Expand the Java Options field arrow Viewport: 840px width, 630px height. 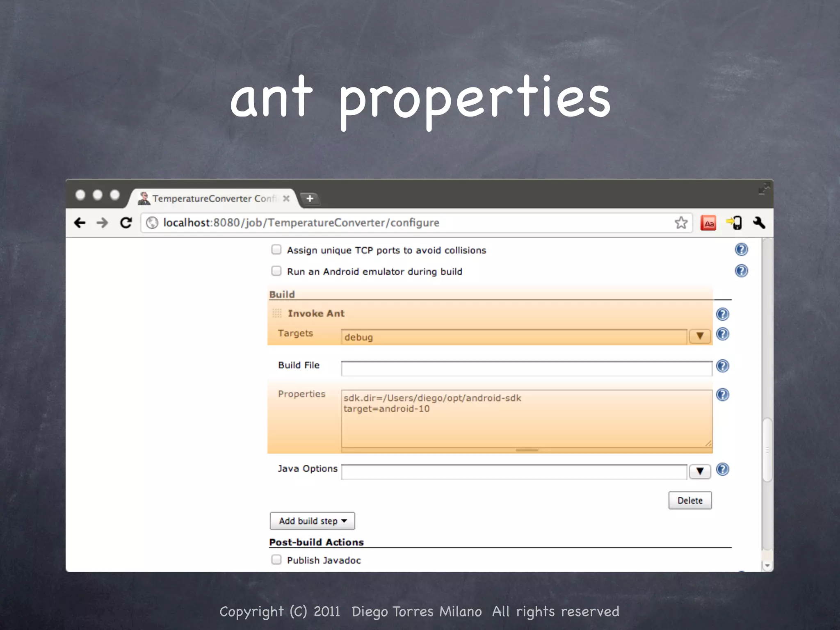coord(700,471)
